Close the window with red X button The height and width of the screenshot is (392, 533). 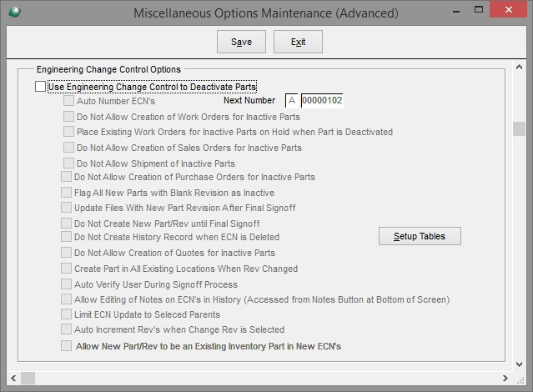[x=509, y=9]
